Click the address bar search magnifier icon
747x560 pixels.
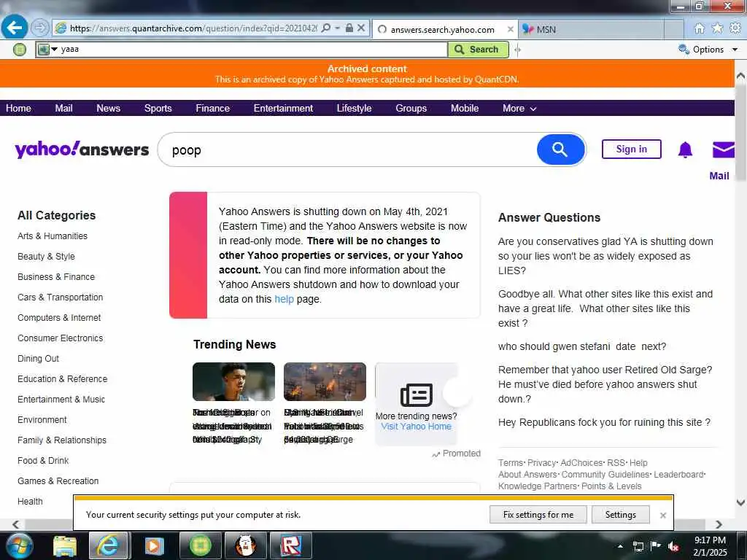(326, 28)
